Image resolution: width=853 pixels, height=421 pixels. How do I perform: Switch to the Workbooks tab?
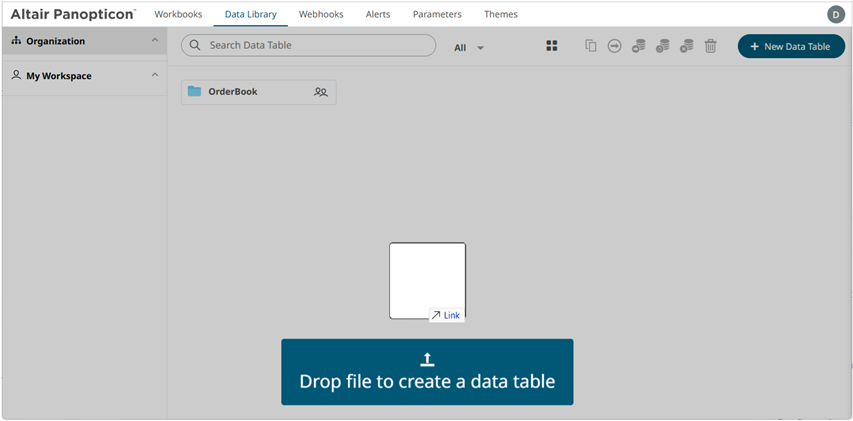point(178,15)
